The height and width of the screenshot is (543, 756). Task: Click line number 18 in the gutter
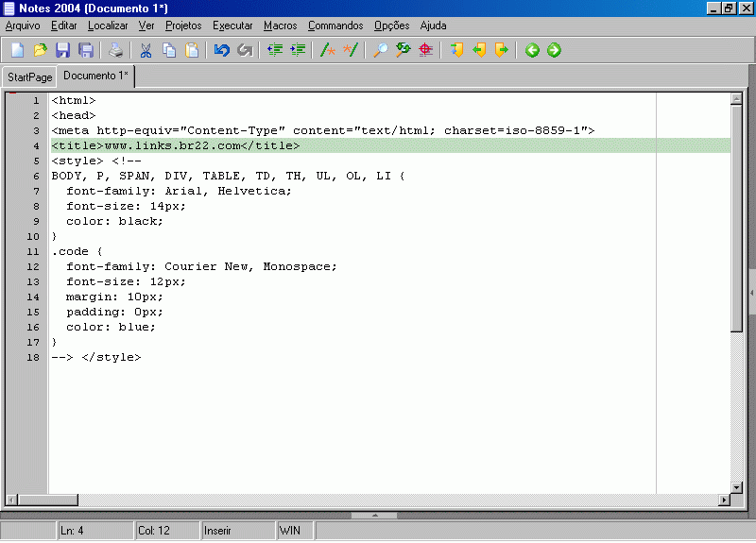tap(33, 358)
